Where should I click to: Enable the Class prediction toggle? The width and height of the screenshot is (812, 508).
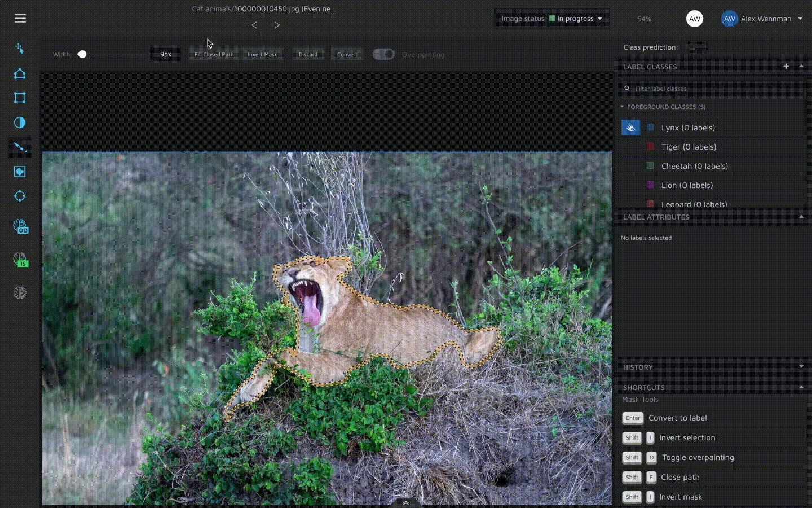[696, 47]
